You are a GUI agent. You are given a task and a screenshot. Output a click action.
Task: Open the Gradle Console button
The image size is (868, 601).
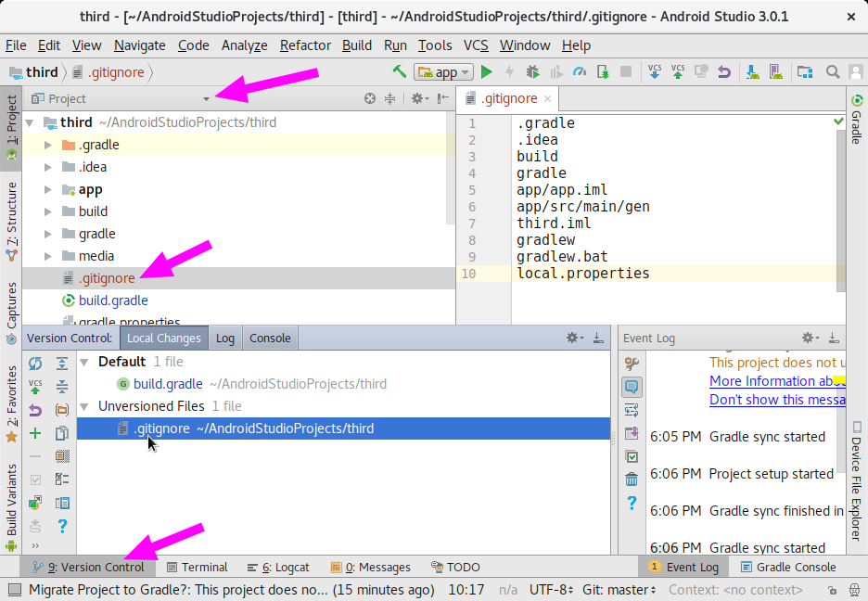coord(789,568)
